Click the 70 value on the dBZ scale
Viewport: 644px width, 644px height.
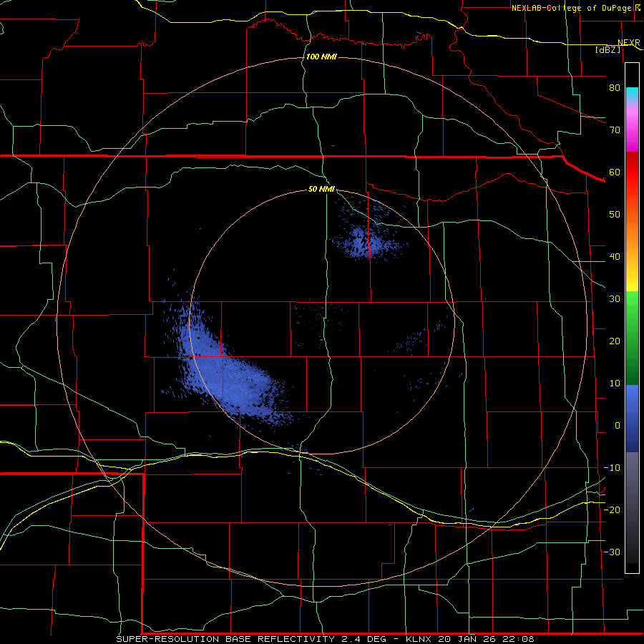pos(615,130)
